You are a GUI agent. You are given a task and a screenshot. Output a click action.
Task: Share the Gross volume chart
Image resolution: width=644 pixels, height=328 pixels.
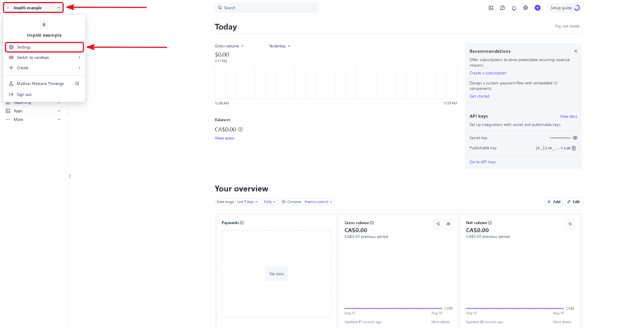pyautogui.click(x=438, y=224)
